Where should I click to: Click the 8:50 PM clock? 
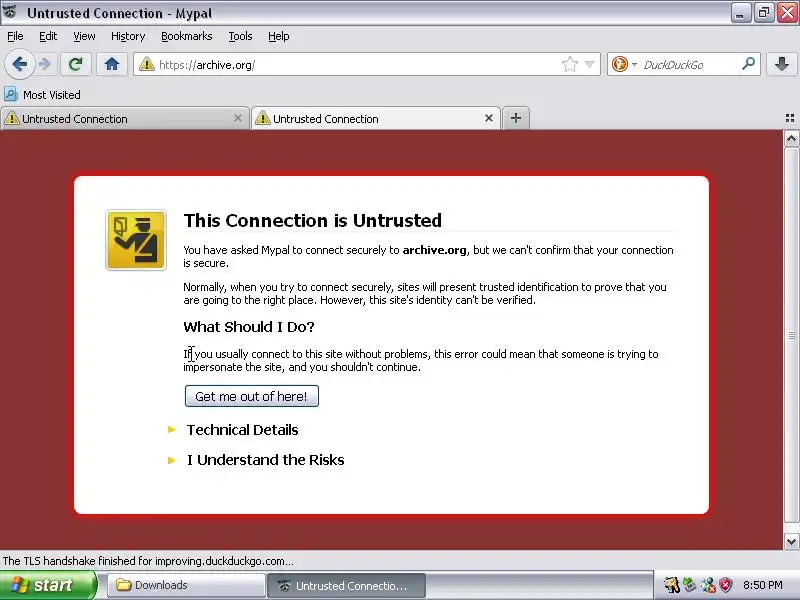pos(763,585)
